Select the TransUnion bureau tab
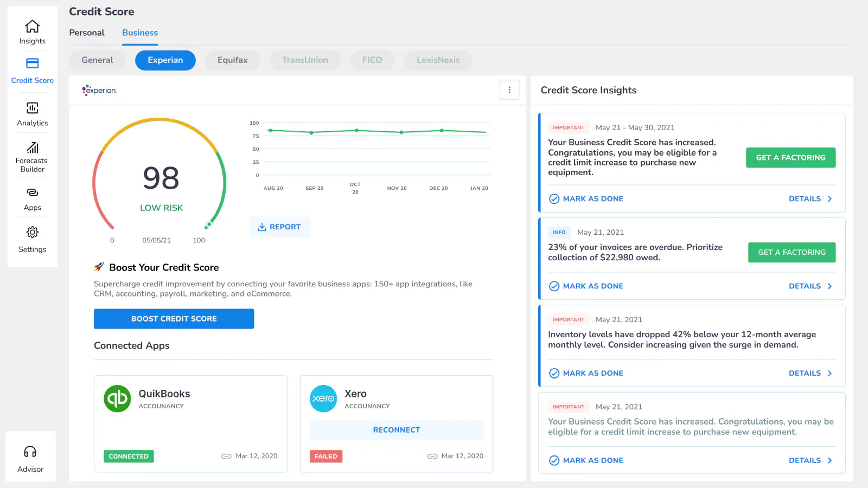868x488 pixels. 305,60
